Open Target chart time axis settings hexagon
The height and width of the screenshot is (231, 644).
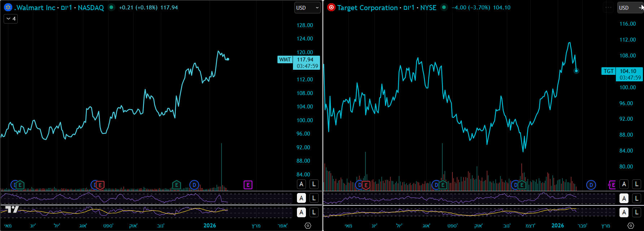[x=631, y=226]
